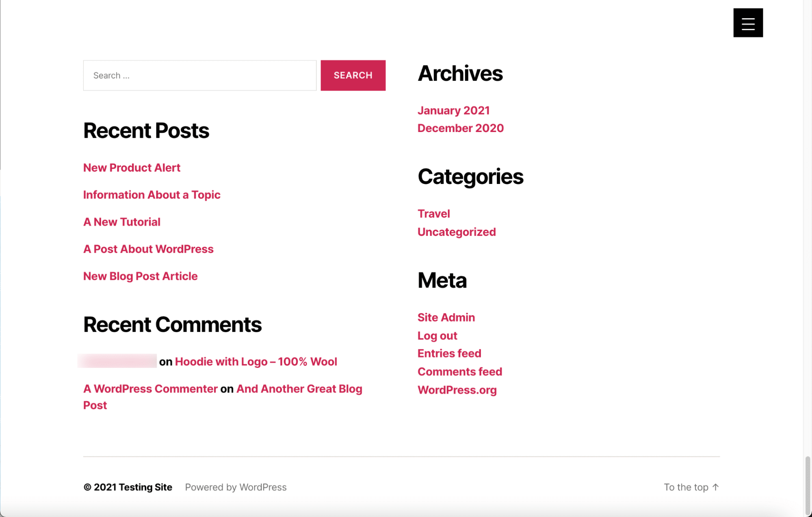Screen dimensions: 812x517
Task: Expand the Recent Posts section
Action: (x=145, y=130)
